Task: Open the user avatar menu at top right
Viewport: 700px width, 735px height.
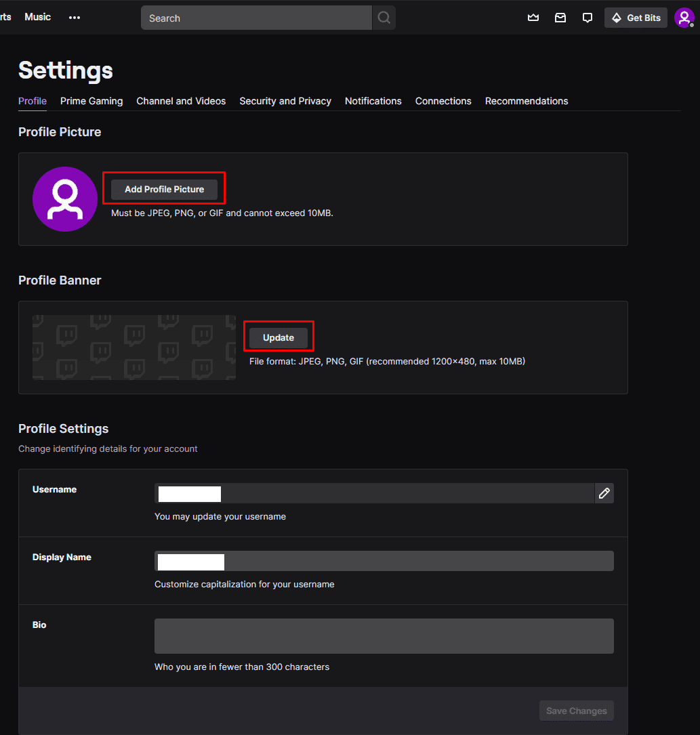Action: (x=684, y=18)
